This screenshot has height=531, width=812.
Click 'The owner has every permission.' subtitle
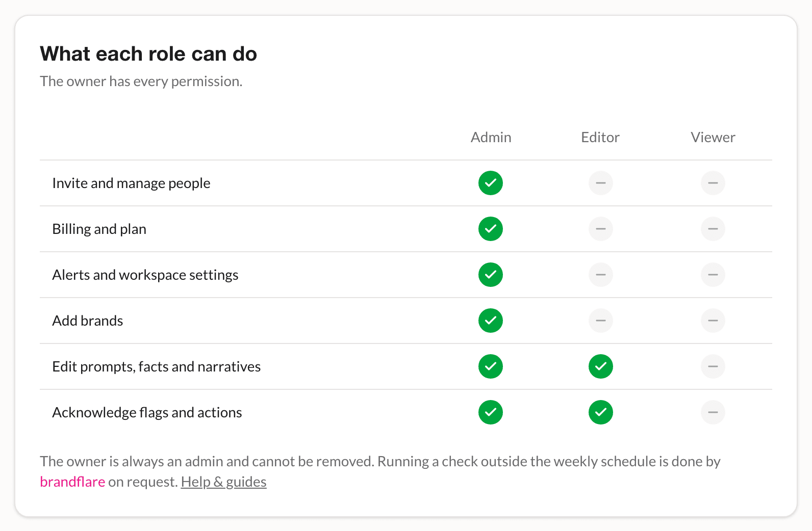141,82
